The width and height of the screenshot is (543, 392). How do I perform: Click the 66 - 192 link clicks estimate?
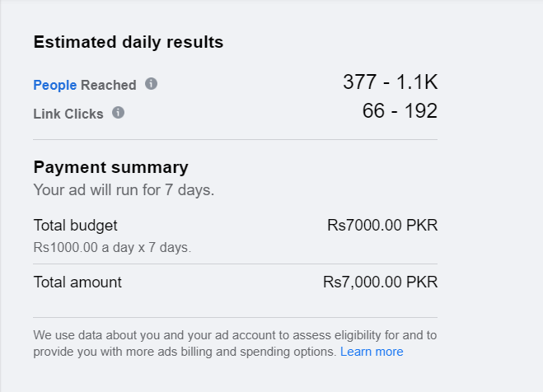tap(400, 111)
